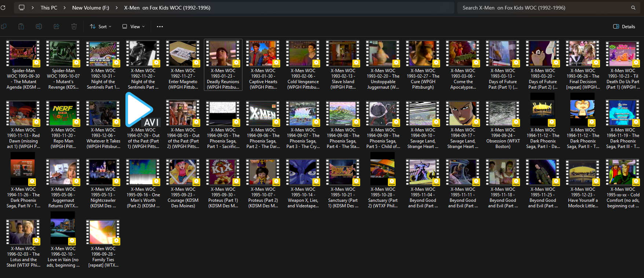Image resolution: width=644 pixels, height=278 pixels.
Task: Expand the chevron after New Volume (F:)
Action: click(117, 8)
